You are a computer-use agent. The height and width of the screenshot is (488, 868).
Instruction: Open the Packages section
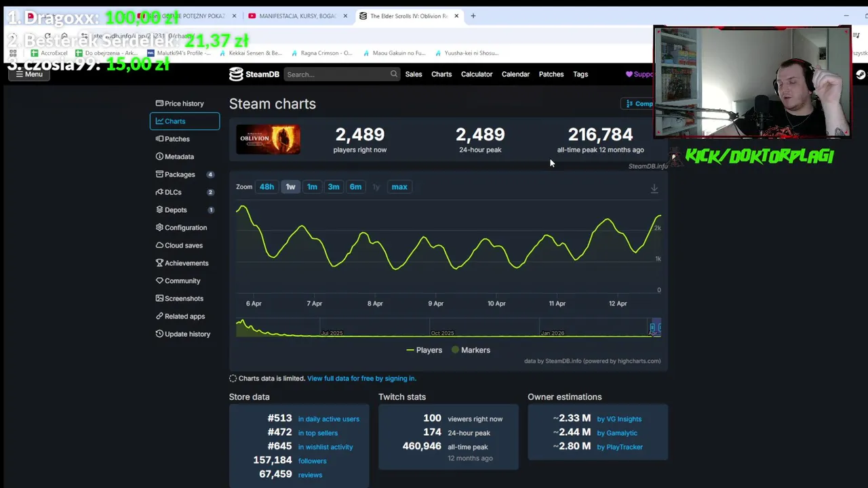pyautogui.click(x=184, y=174)
